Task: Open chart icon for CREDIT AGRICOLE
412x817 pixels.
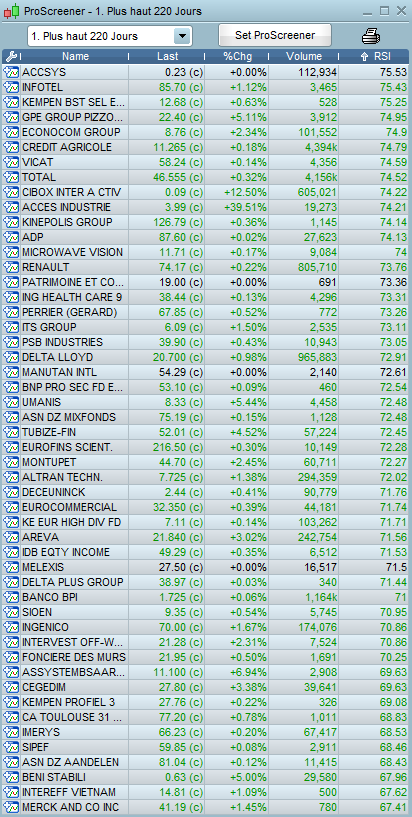Action: (x=11, y=147)
